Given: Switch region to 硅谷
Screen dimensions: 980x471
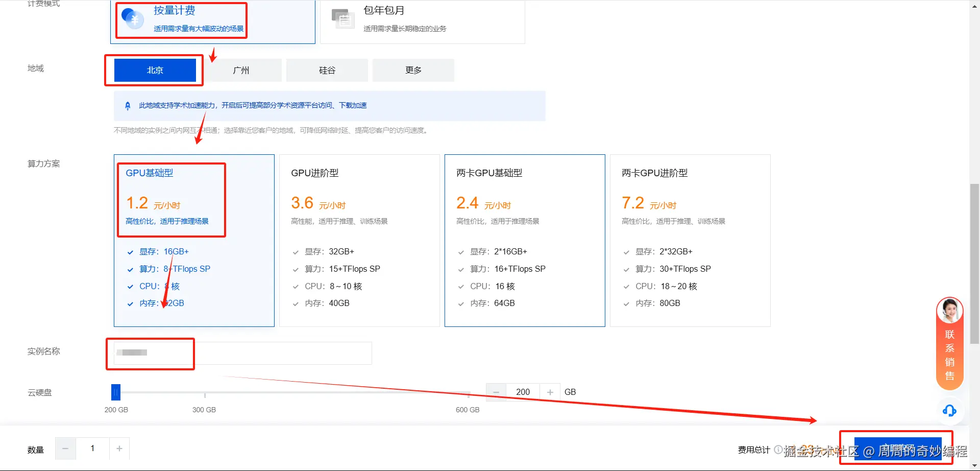Looking at the screenshot, I should pyautogui.click(x=327, y=70).
